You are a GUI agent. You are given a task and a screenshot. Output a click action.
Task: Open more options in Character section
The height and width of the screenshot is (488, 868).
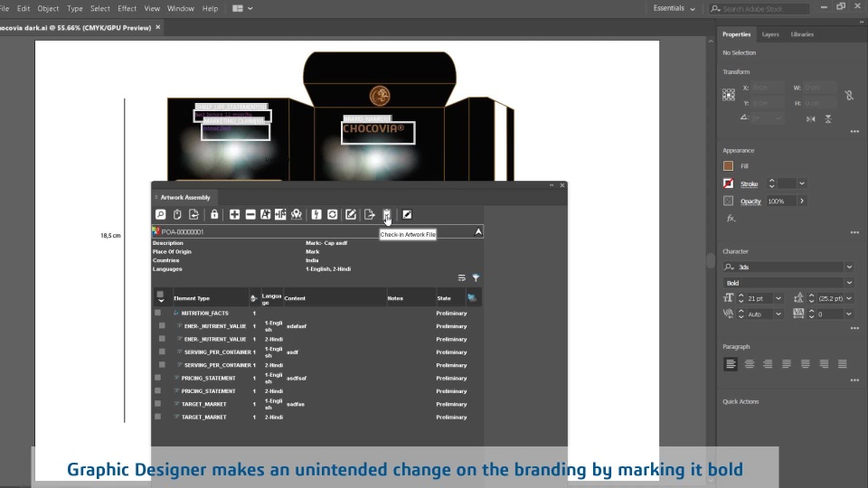coord(854,328)
